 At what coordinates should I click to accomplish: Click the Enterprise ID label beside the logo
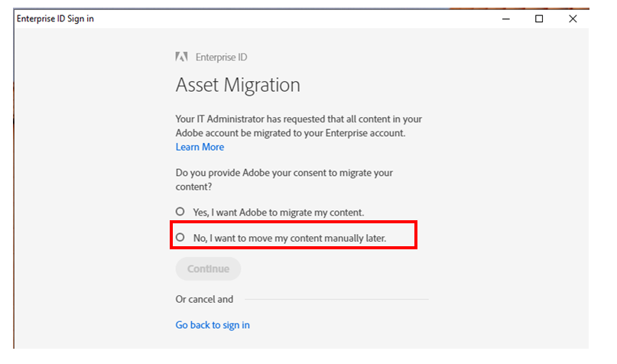221,57
